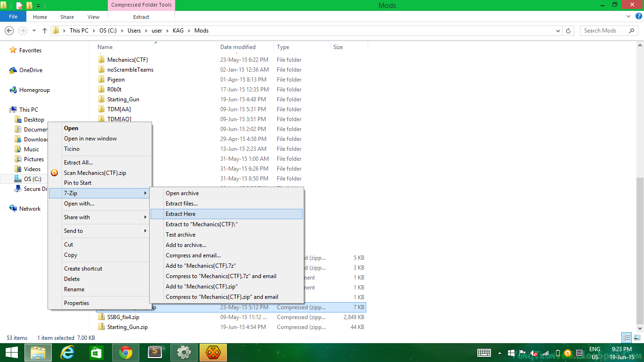The height and width of the screenshot is (362, 644).
Task: Launch Sublime Text from the taskbar
Action: click(x=155, y=353)
